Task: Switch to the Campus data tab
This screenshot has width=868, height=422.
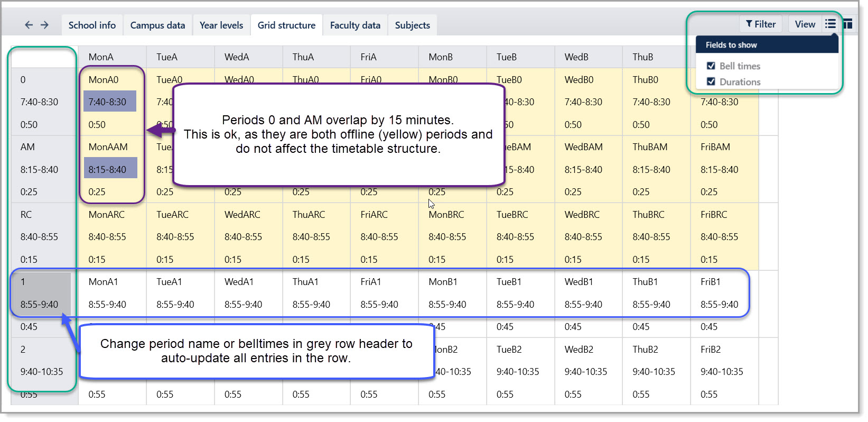Action: (157, 25)
